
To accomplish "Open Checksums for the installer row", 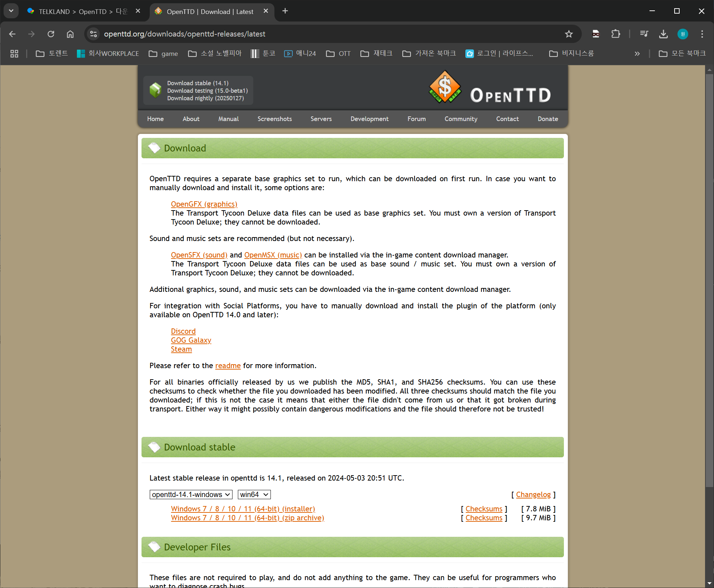I will click(x=484, y=509).
